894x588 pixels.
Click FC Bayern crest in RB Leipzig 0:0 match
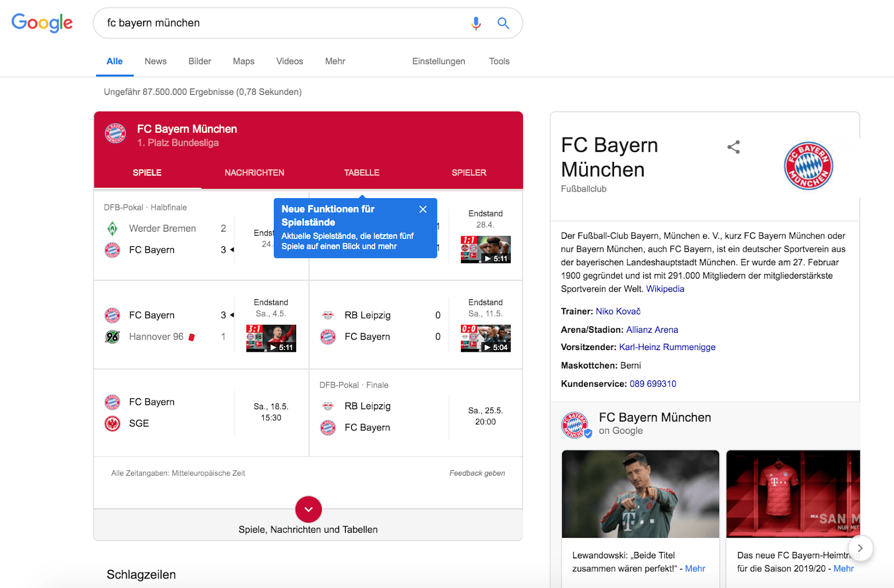[x=328, y=337]
